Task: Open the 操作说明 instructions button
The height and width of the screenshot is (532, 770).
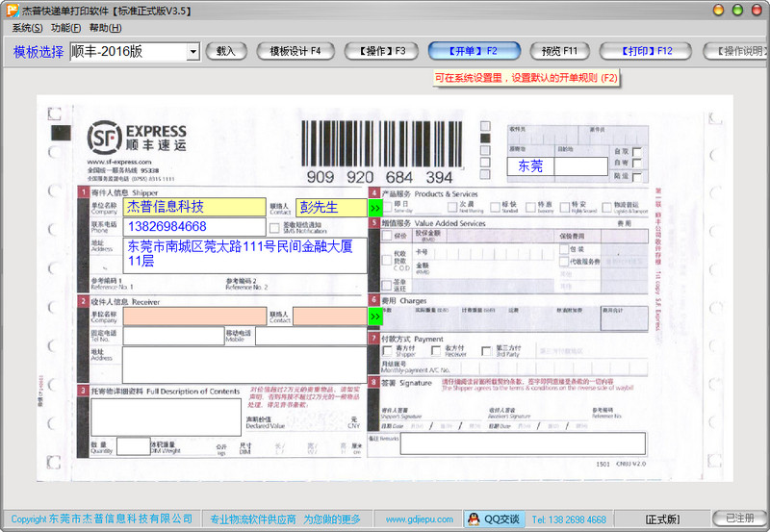Action: click(x=735, y=51)
